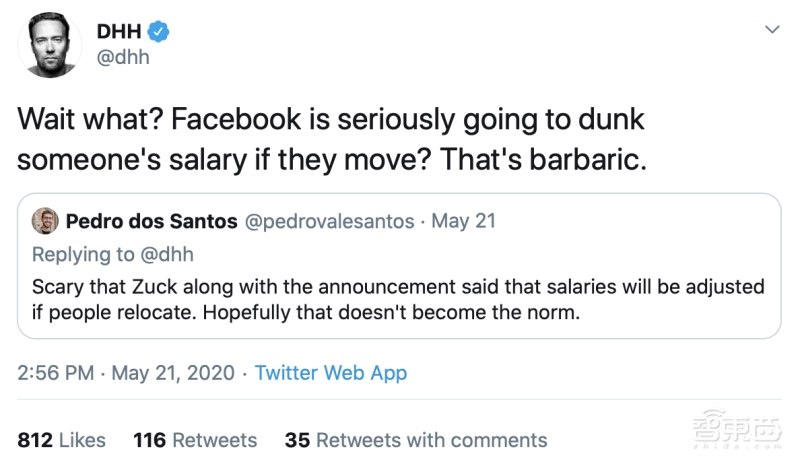This screenshot has height=466, width=800.
Task: Click Pedro dos Santos's small avatar
Action: (x=44, y=221)
